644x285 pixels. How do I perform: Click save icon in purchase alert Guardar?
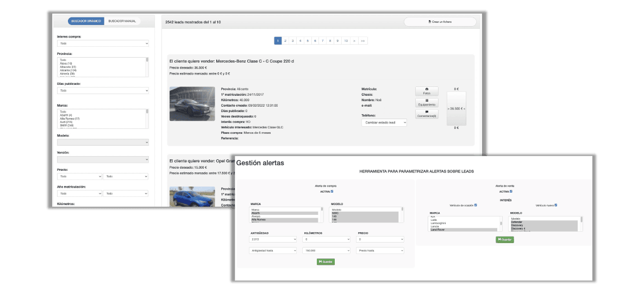(x=321, y=262)
